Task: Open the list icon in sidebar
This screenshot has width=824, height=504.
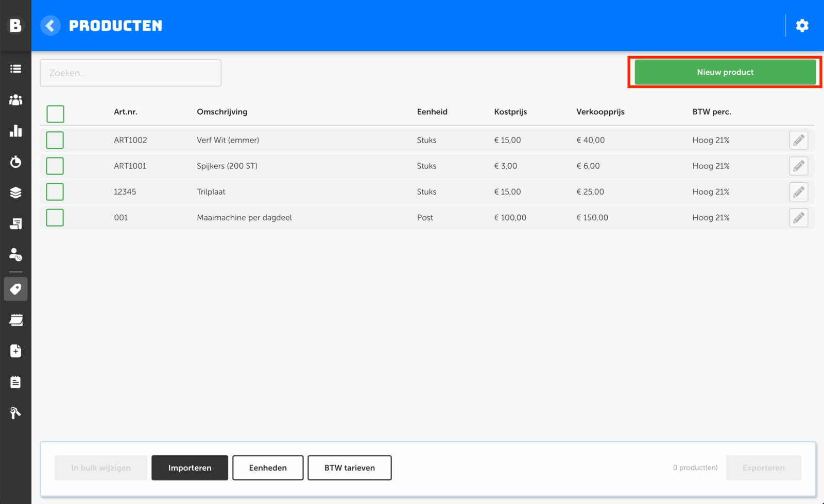Action: coord(15,69)
